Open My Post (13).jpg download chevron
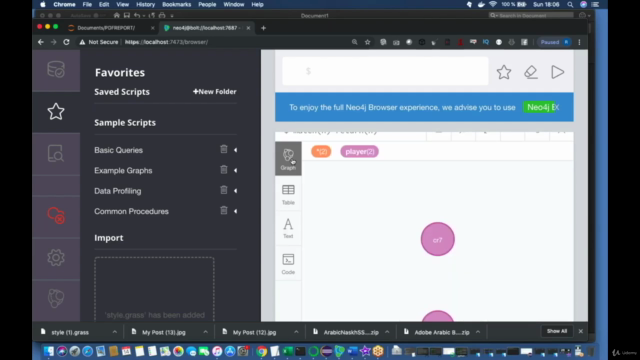The image size is (640, 360). pos(205,332)
